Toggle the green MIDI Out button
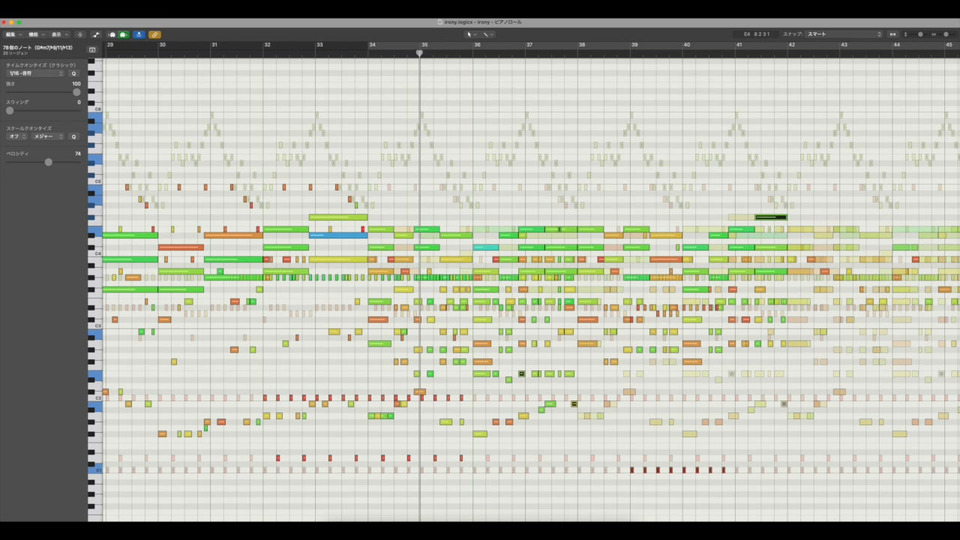This screenshot has height=540, width=960. click(123, 35)
